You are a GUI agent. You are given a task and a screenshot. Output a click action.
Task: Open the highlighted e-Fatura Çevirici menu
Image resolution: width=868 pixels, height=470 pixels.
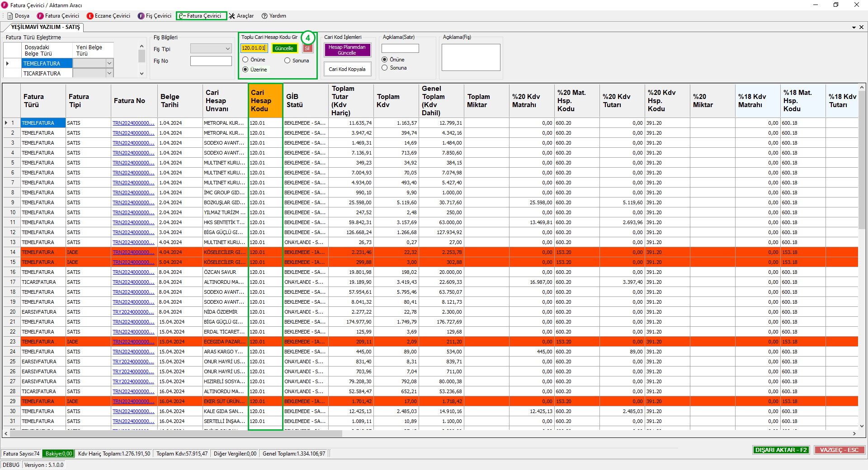point(201,16)
